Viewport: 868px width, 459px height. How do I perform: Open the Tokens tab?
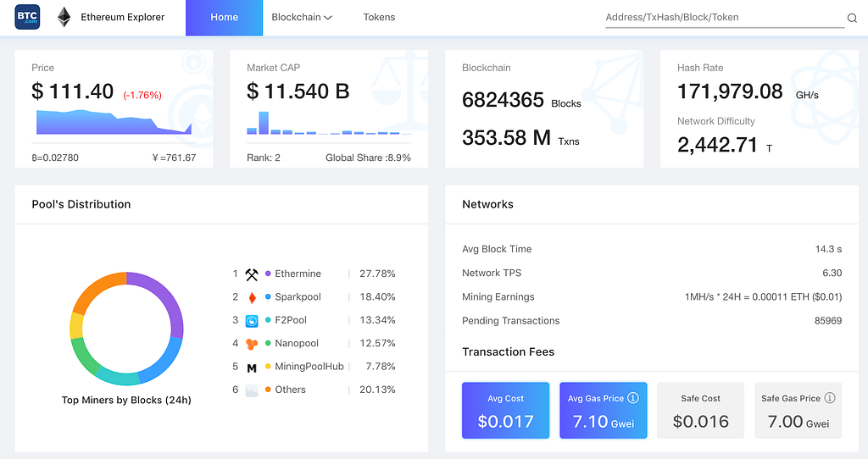click(379, 17)
